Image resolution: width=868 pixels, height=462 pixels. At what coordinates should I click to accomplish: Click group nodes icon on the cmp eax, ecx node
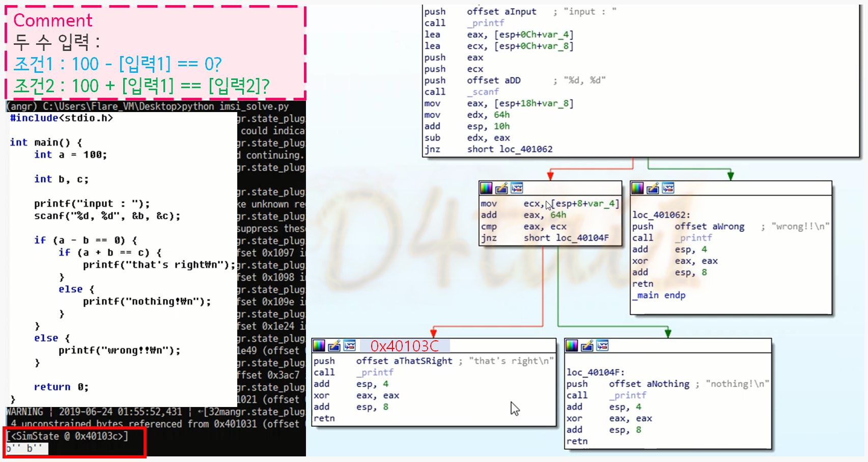coord(517,188)
